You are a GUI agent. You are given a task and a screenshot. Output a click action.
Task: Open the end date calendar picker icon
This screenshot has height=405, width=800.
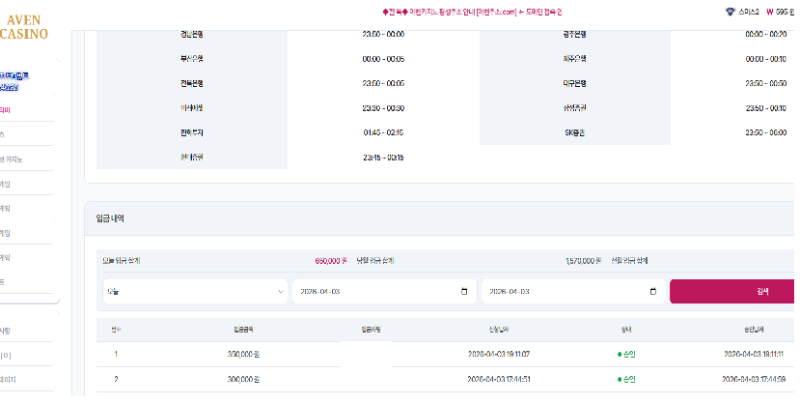[x=653, y=292]
